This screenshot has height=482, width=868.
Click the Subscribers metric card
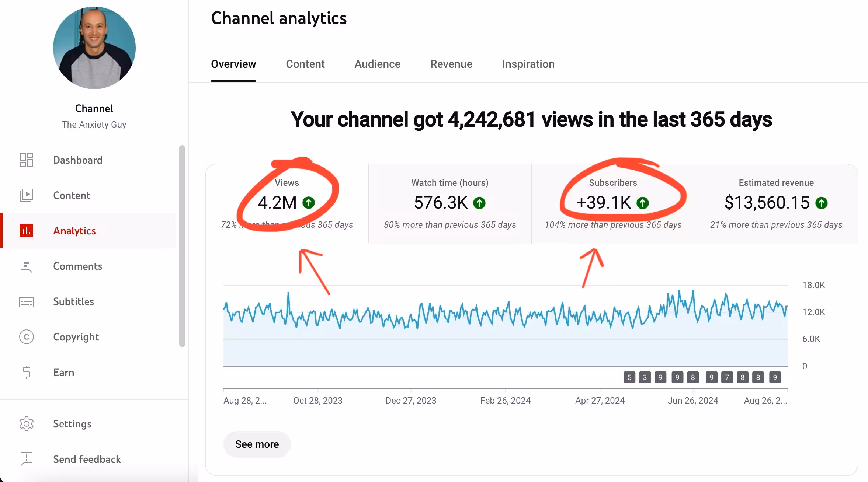pyautogui.click(x=613, y=203)
